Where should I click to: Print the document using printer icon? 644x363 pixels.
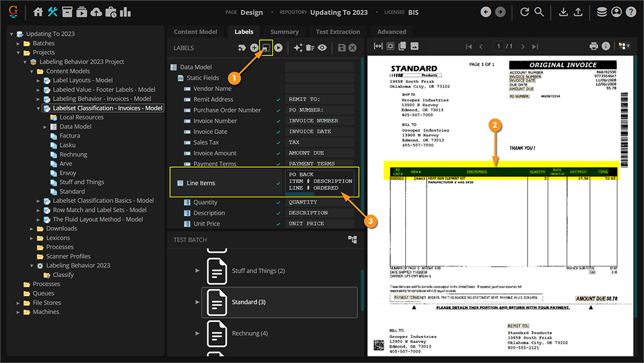(594, 46)
